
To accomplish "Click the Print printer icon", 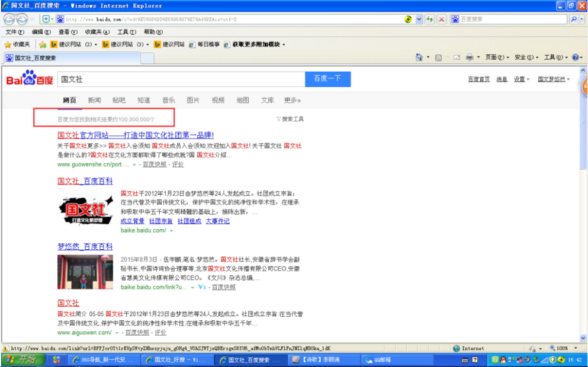I will (x=470, y=57).
